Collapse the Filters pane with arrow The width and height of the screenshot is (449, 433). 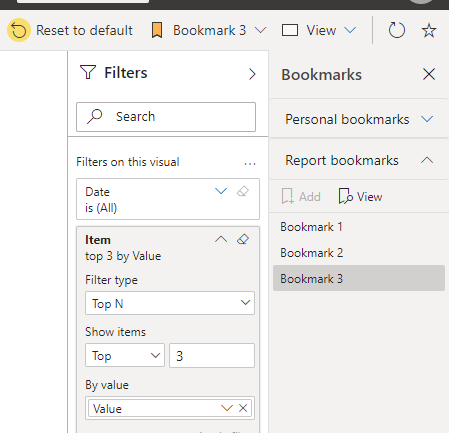(252, 74)
